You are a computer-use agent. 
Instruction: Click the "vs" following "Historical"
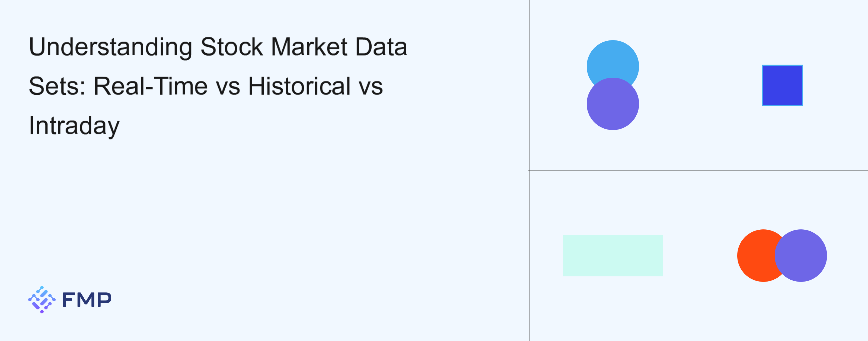coord(371,87)
